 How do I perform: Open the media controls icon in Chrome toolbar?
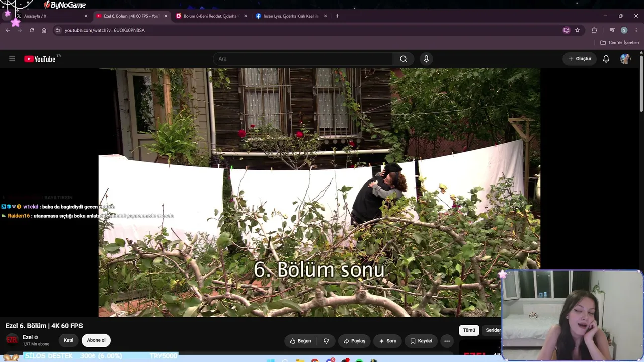pyautogui.click(x=612, y=30)
